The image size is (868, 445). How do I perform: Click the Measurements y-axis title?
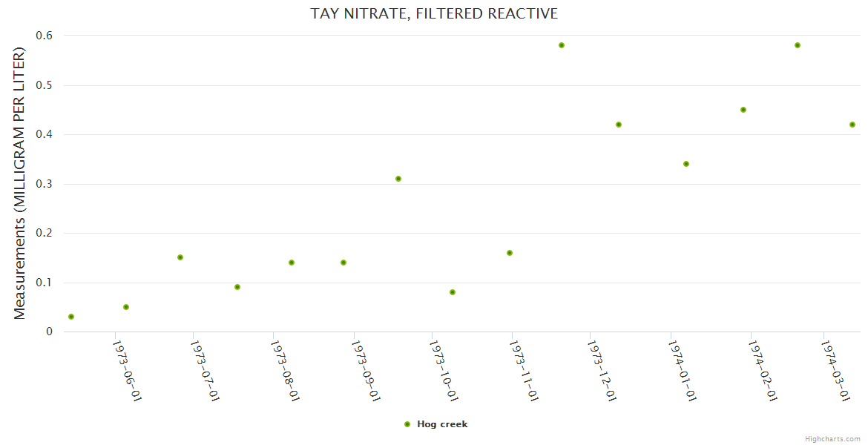[x=20, y=183]
